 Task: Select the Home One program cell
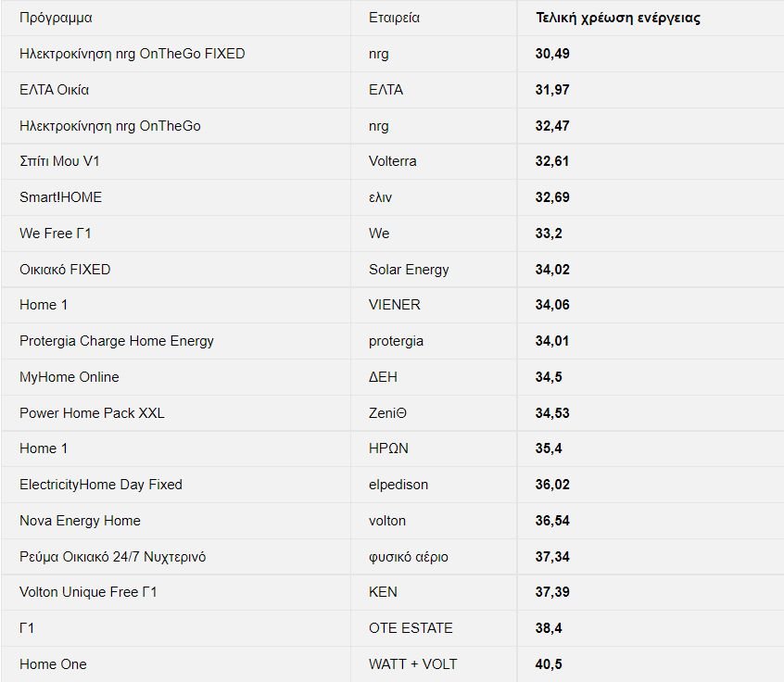(x=53, y=664)
